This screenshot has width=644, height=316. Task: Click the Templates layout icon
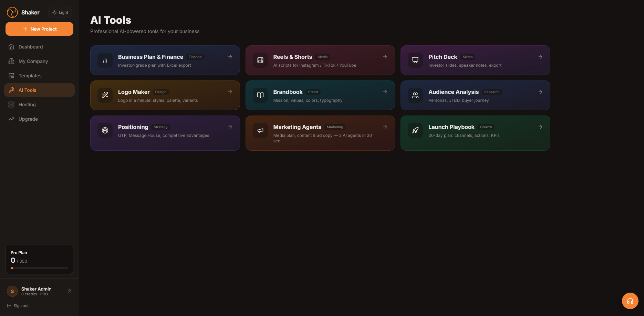point(11,76)
